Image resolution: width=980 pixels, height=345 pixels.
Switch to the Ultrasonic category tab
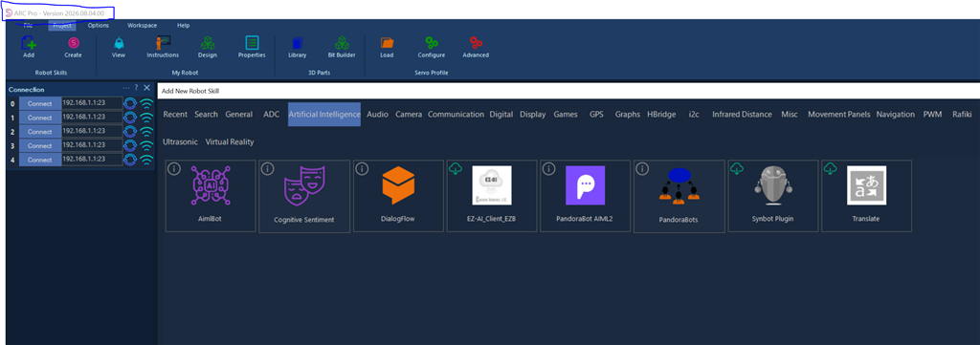(180, 141)
